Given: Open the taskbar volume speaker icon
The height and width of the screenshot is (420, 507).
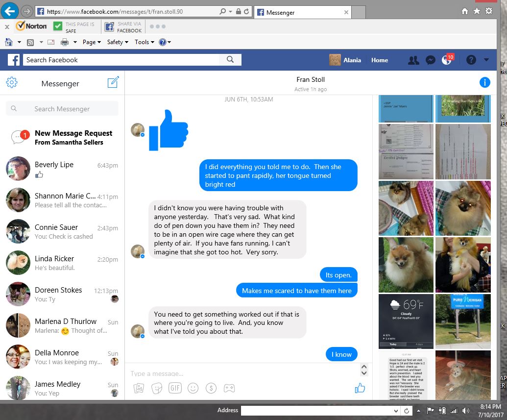Looking at the screenshot, I should coord(466,411).
